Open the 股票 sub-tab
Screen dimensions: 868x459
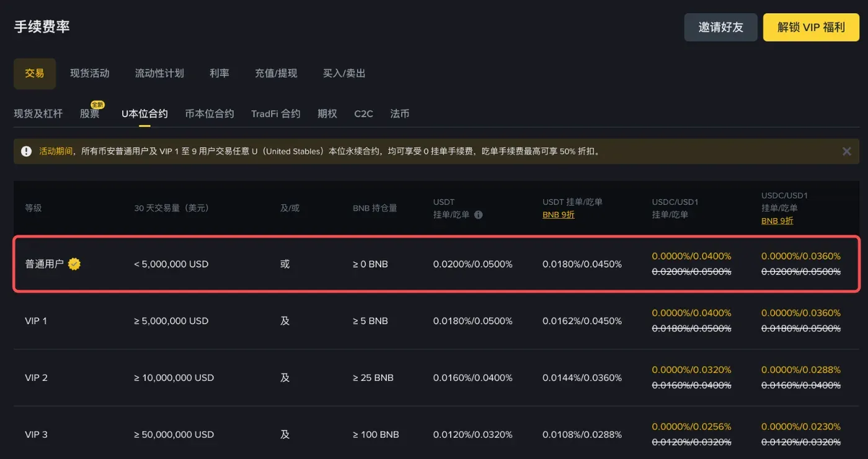click(90, 114)
